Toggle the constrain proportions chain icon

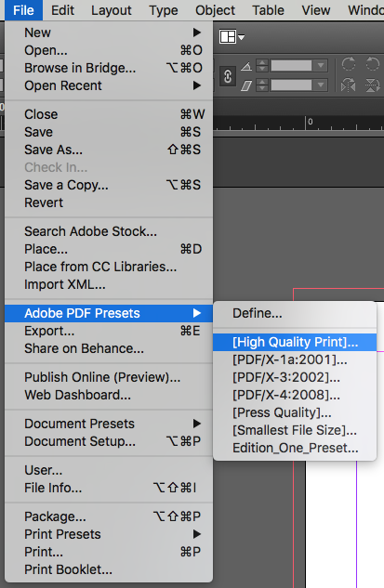pyautogui.click(x=228, y=76)
